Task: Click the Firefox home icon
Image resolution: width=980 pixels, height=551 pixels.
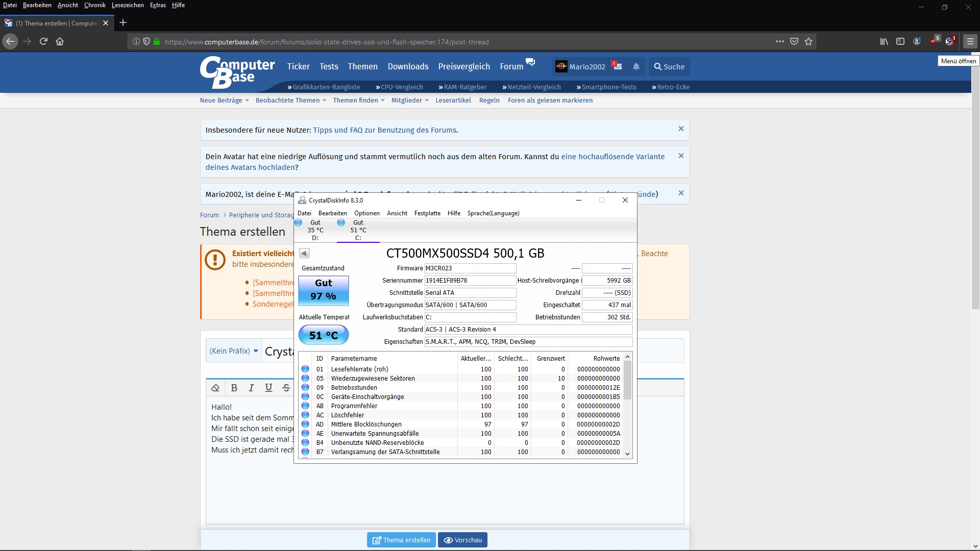Action: tap(60, 42)
